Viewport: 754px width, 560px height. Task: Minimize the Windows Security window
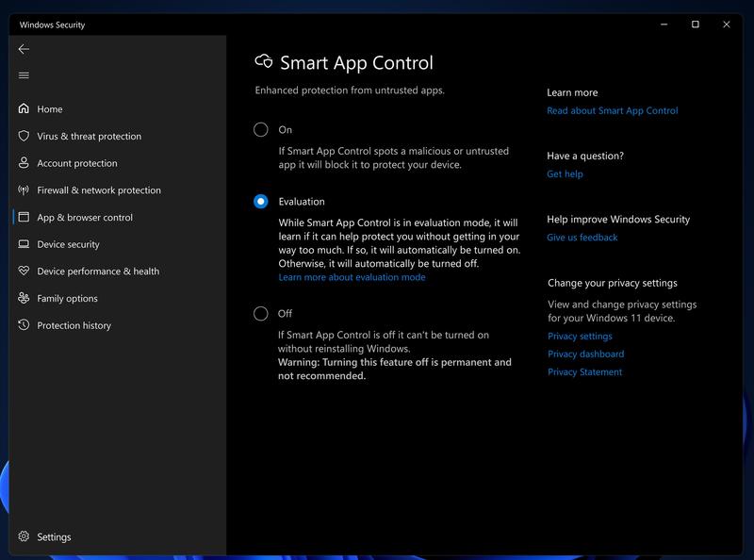[x=664, y=25]
